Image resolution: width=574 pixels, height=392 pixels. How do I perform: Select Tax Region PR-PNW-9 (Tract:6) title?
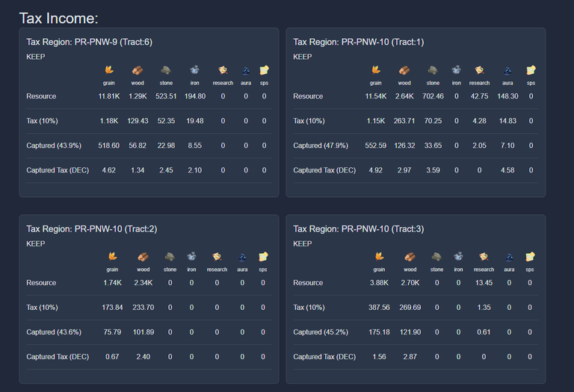pyautogui.click(x=90, y=42)
